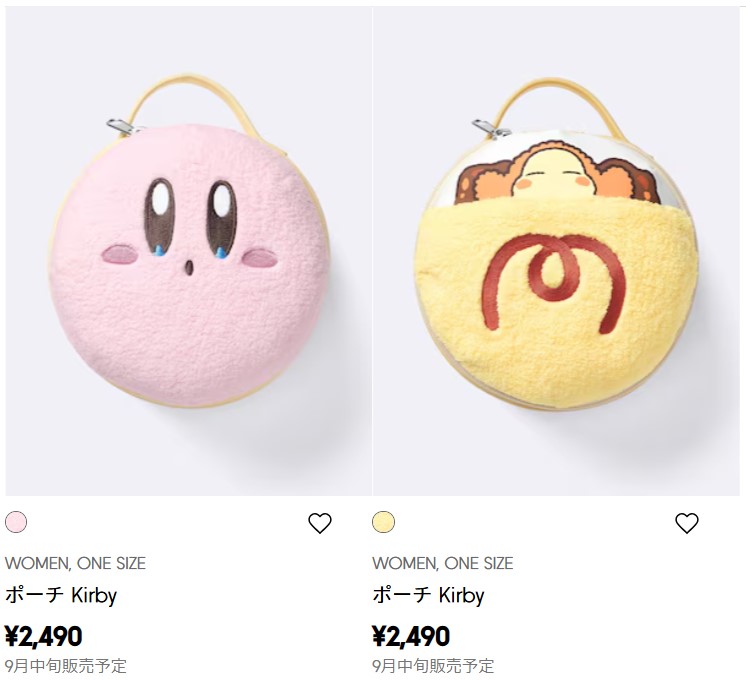Click the zipper pull on pink pouch
This screenshot has width=746, height=680.
click(121, 127)
